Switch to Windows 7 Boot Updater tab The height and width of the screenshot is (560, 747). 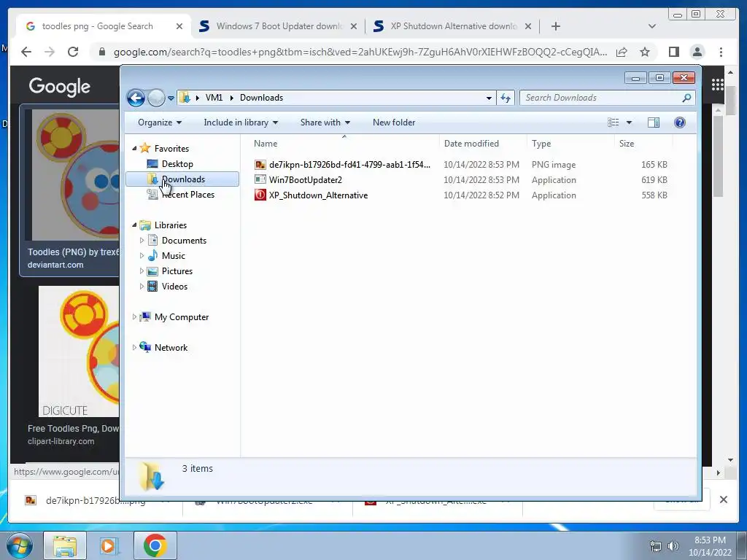(279, 26)
